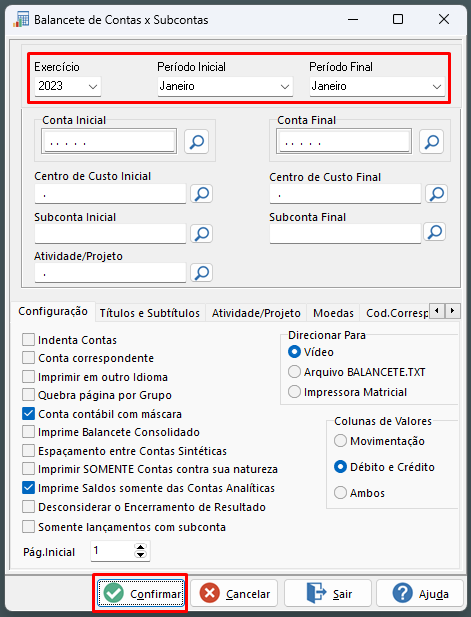Screen dimensions: 471x617
Task: Open Subconta Final lookup magnifier
Action: click(x=434, y=232)
